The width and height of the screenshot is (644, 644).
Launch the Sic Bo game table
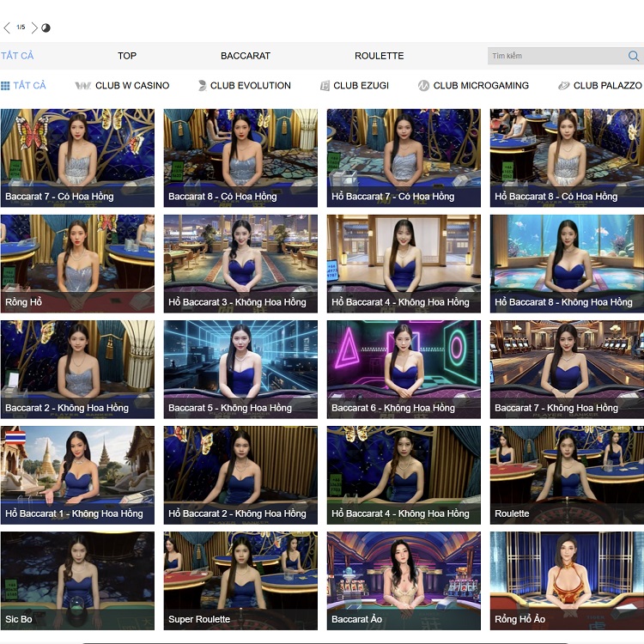pyautogui.click(x=77, y=580)
